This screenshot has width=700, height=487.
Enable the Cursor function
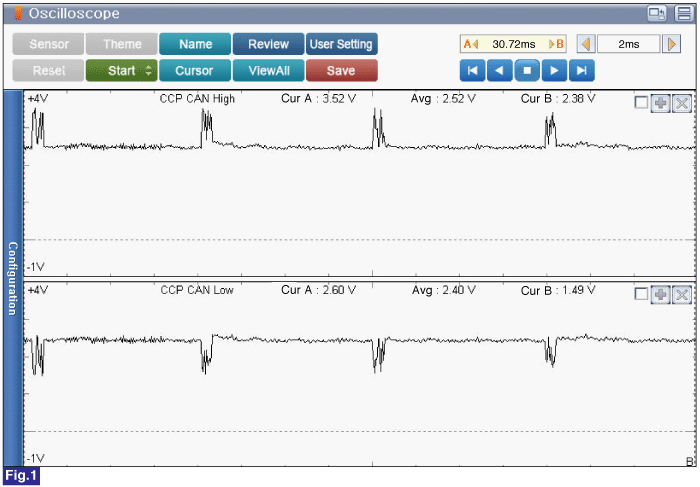[195, 71]
